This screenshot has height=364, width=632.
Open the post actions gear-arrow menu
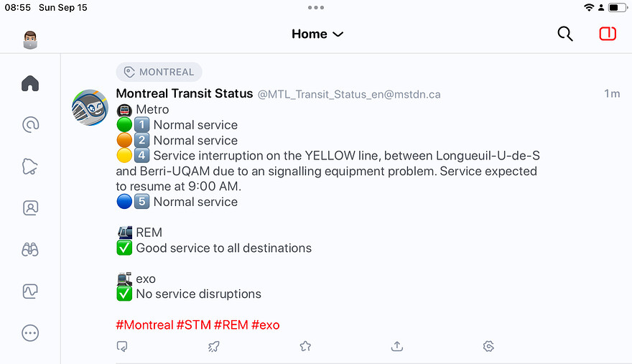point(488,346)
